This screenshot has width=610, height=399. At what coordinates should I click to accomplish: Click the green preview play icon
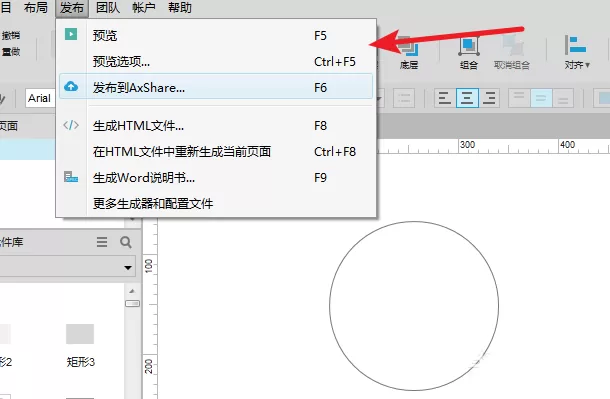coord(71,34)
